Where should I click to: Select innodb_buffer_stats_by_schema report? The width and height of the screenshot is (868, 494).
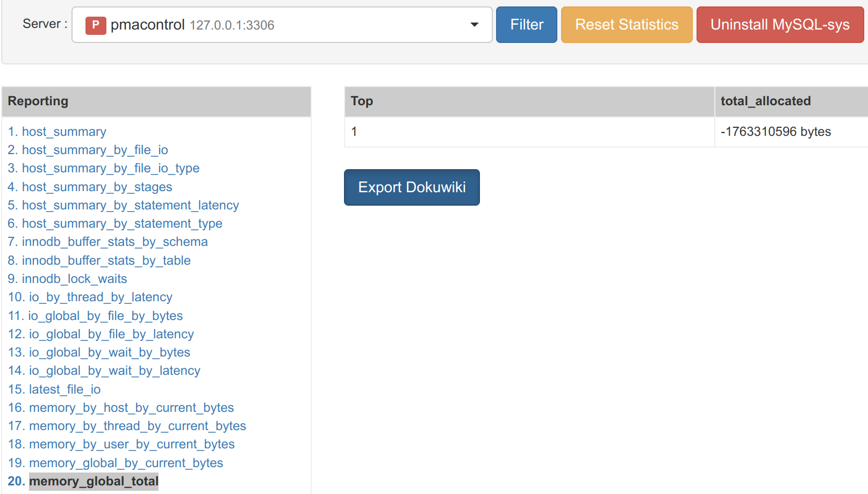tap(114, 242)
